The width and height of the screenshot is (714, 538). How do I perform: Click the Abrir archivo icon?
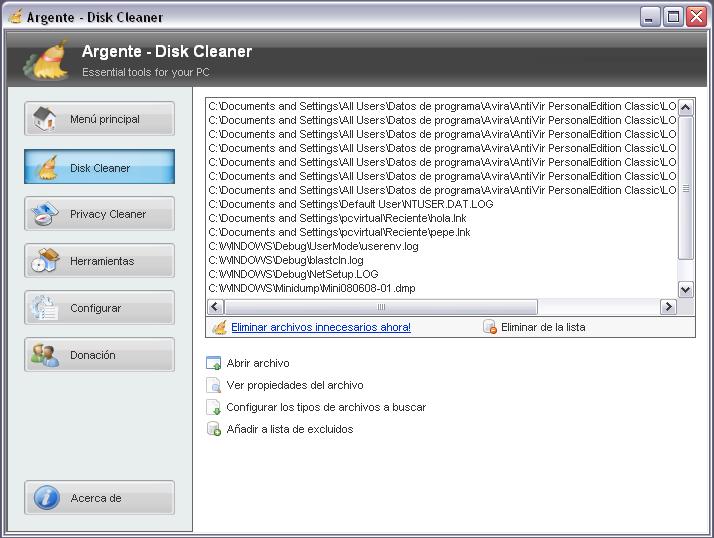(x=214, y=363)
